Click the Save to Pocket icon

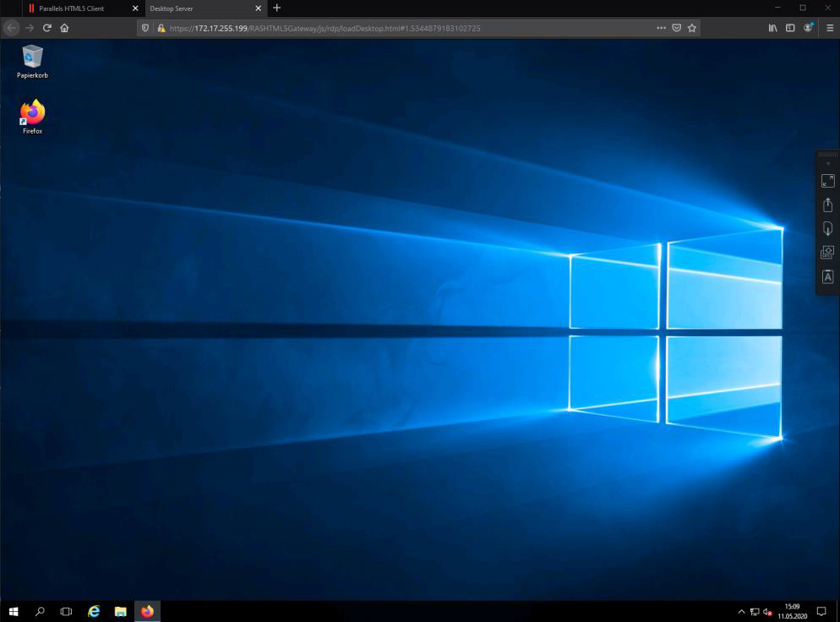(677, 28)
